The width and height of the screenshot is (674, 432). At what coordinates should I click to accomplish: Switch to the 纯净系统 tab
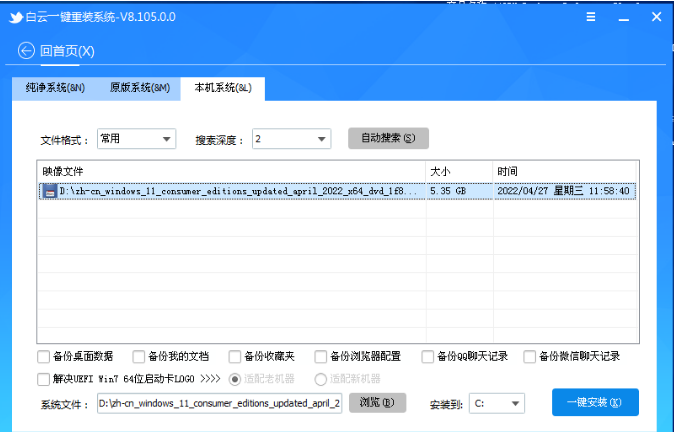55,89
